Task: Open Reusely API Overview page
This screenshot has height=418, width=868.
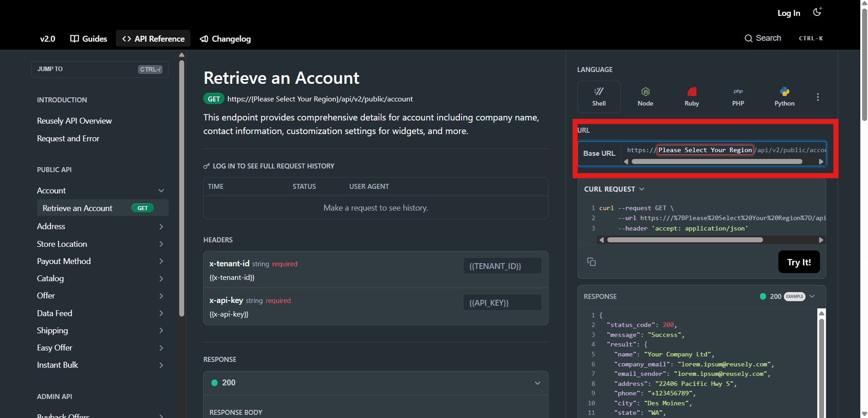Action: coord(74,121)
